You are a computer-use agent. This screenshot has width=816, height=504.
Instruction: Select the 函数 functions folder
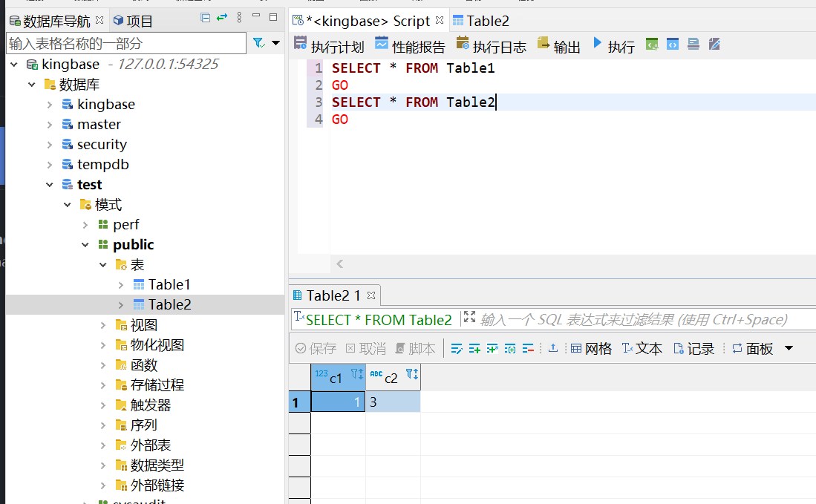point(143,365)
